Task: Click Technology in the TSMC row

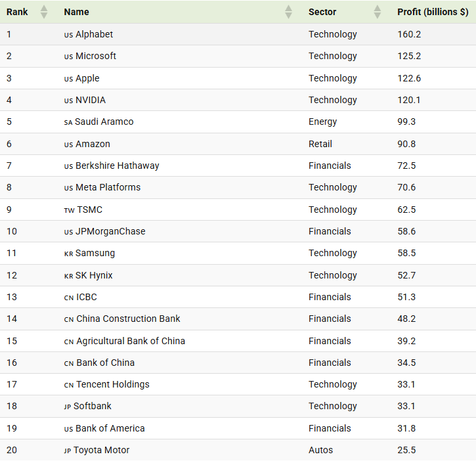Action: pyautogui.click(x=333, y=210)
